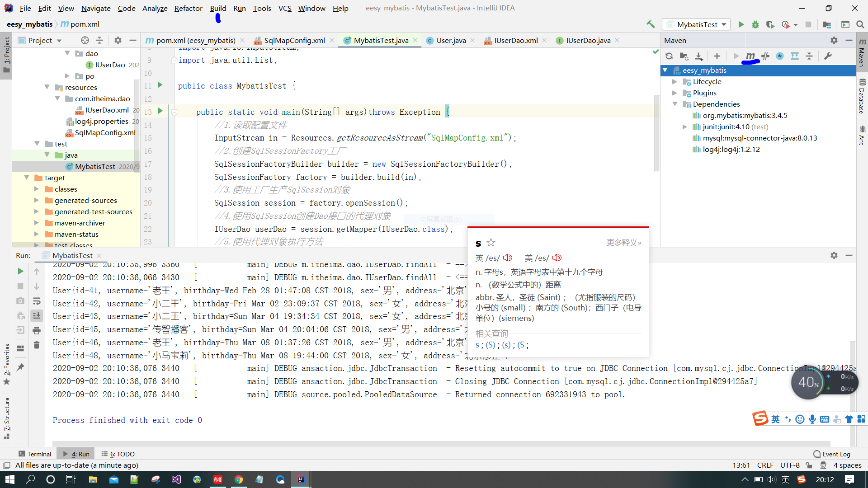The height and width of the screenshot is (488, 868).
Task: Open Chrome from Windows taskbar
Action: pos(239,479)
